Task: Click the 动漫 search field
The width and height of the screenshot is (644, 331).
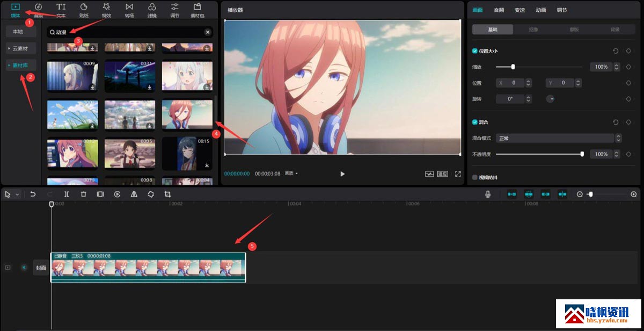Action: coord(130,32)
